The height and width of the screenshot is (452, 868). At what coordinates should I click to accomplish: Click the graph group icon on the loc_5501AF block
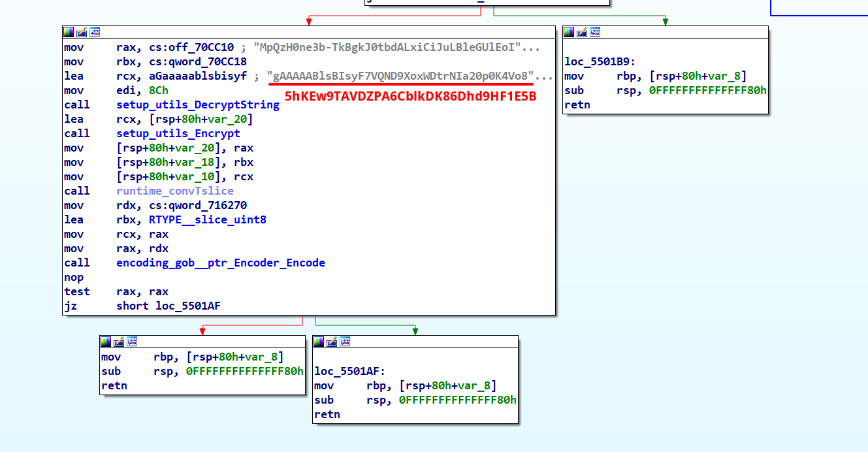(x=345, y=342)
